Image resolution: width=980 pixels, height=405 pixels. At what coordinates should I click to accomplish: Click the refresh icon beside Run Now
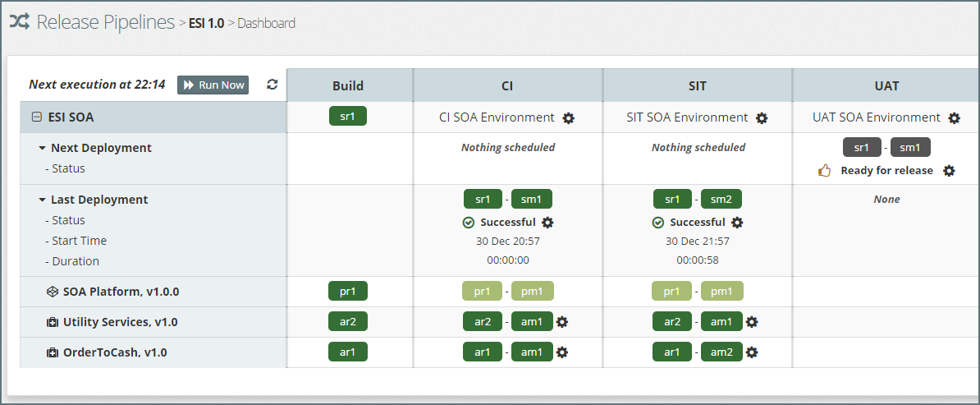click(272, 85)
